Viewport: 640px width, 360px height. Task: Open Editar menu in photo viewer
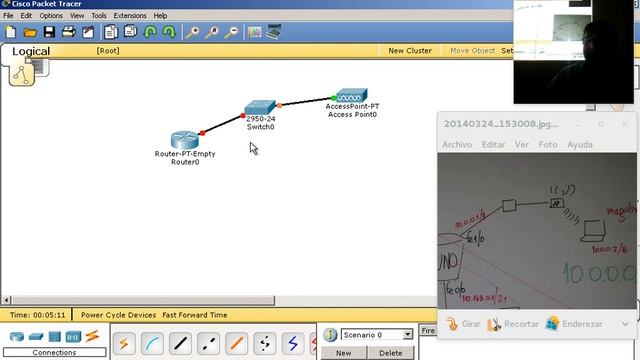[x=493, y=144]
